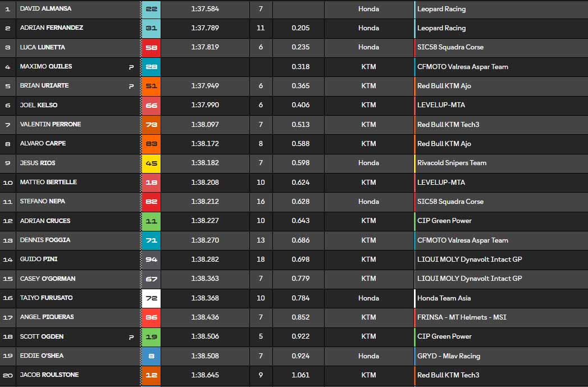The height and width of the screenshot is (387, 588).
Task: Click the Honda Team Asia team name
Action: coord(444,298)
